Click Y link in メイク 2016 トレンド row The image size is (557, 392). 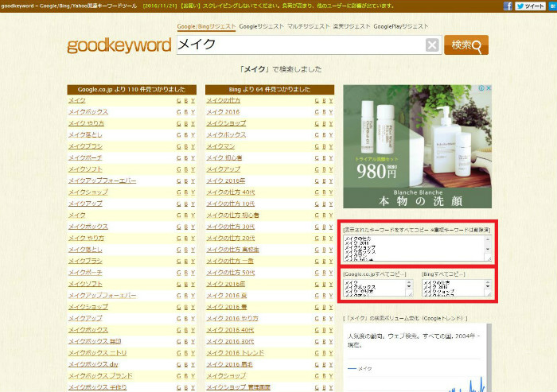[x=331, y=353]
